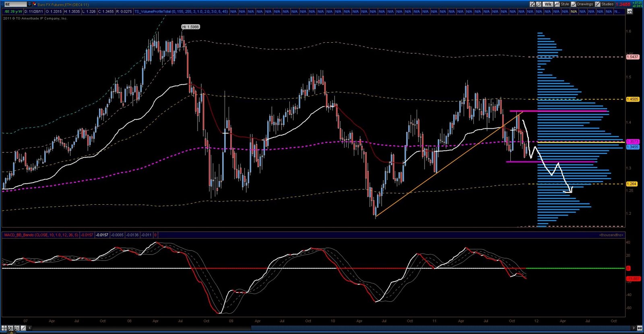Click the TD Ameritrade copyright text
This screenshot has height=334, width=644.
coord(35,19)
